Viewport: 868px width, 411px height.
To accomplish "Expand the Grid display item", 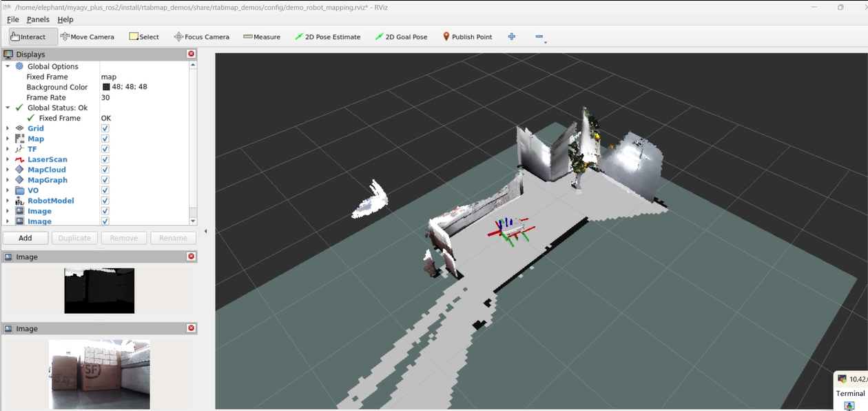I will [x=8, y=128].
